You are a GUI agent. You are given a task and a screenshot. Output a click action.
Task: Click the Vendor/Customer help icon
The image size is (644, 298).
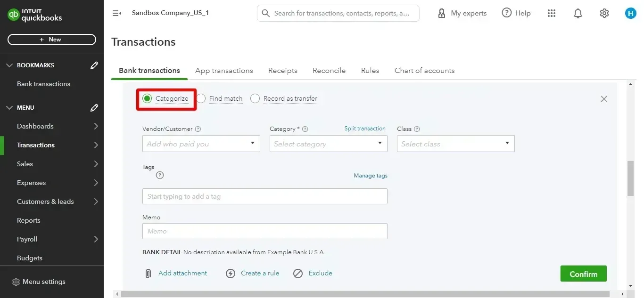point(198,129)
